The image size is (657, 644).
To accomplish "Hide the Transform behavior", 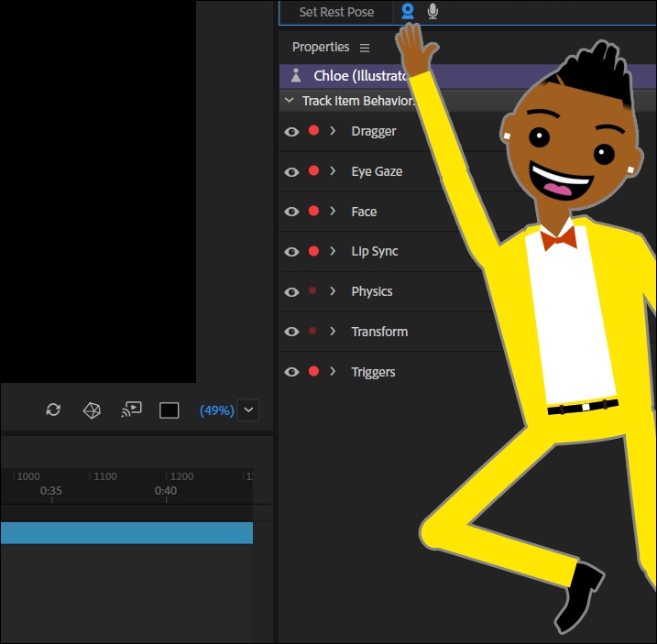I will [291, 332].
